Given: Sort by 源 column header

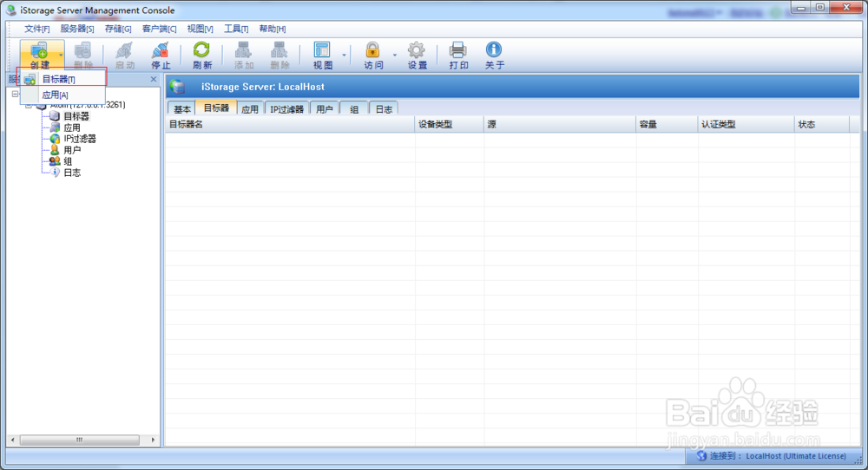Looking at the screenshot, I should click(560, 124).
